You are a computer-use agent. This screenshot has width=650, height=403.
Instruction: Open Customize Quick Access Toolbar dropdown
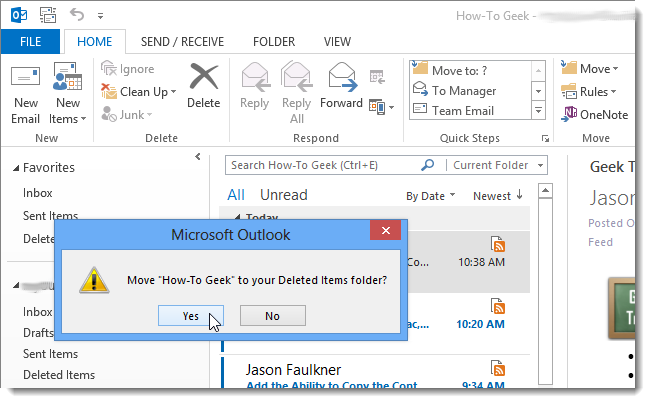(100, 16)
